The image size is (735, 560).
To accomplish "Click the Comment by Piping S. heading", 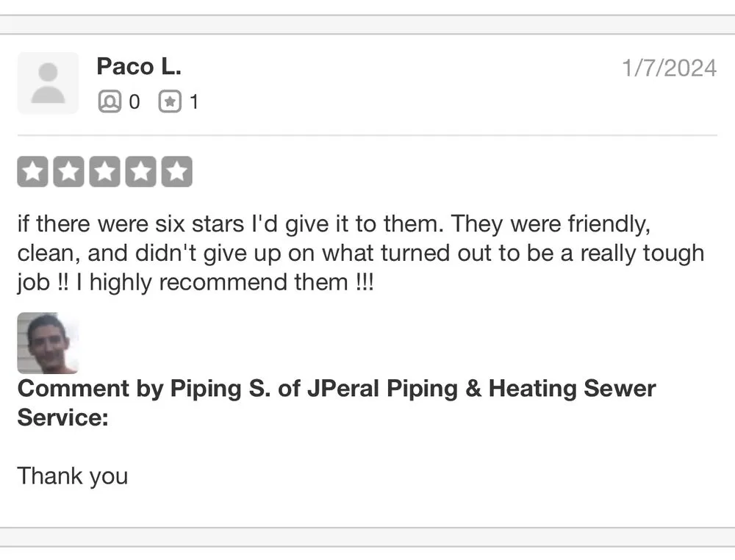I will (184, 389).
